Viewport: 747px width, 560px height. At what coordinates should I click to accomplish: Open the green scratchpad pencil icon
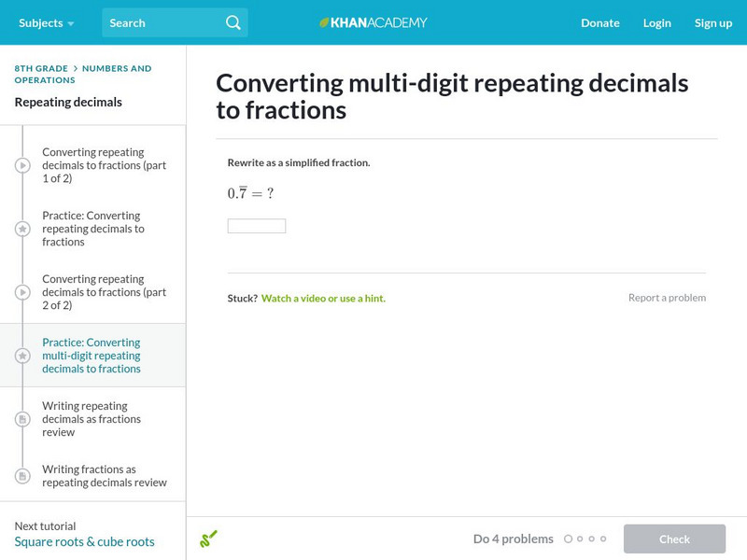208,539
